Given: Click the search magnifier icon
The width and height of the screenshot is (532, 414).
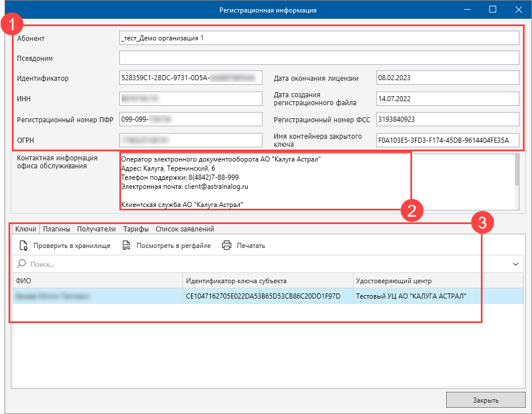Looking at the screenshot, I should point(22,264).
